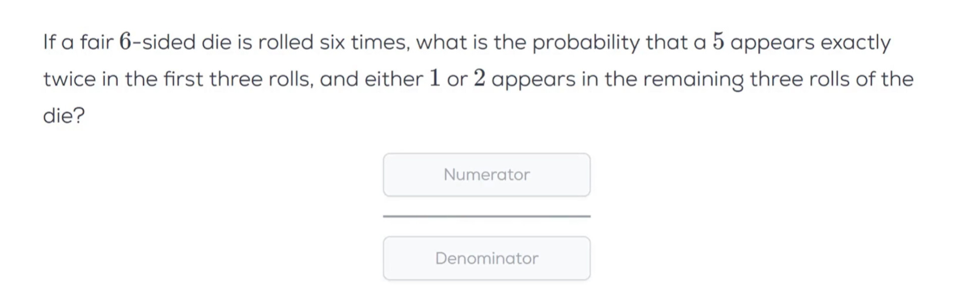Click the Numerator input field
The height and width of the screenshot is (295, 980).
pyautogui.click(x=486, y=175)
